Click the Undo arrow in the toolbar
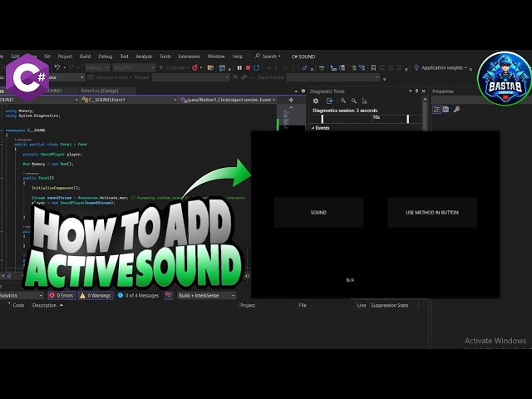532x399 pixels. [57, 67]
